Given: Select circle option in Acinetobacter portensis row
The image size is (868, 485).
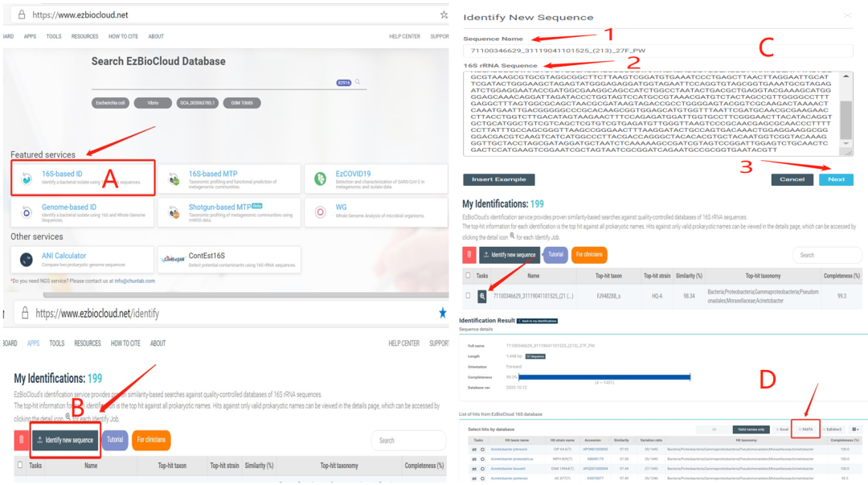Looking at the screenshot, I should point(482,478).
